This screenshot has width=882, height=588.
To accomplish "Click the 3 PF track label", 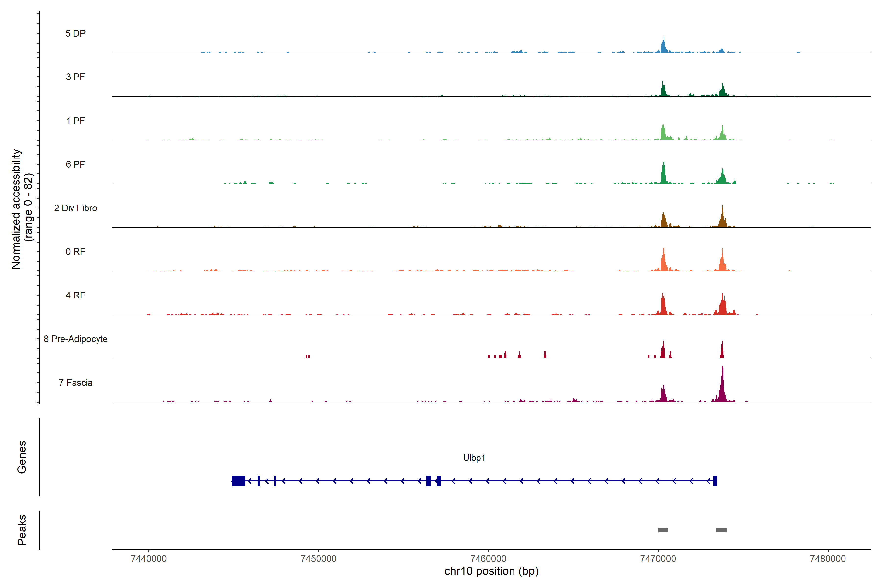I will (x=75, y=77).
